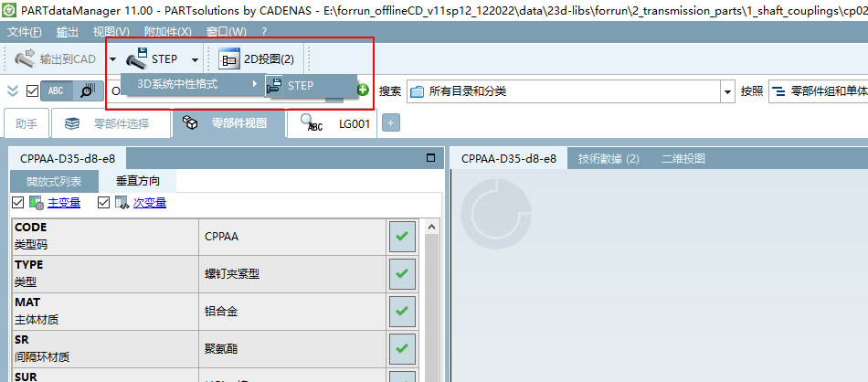
Task: Expand the 所有目录和分类 dropdown arrow
Action: 727,91
